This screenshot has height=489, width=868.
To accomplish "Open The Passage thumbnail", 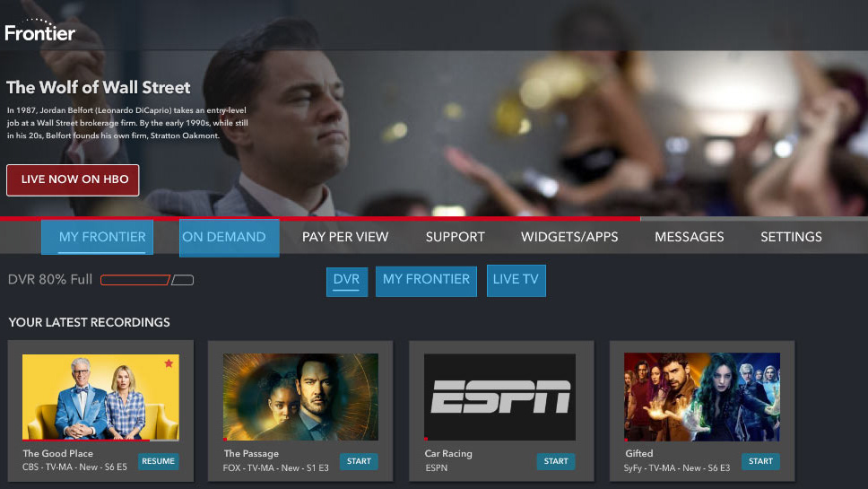I will [300, 397].
